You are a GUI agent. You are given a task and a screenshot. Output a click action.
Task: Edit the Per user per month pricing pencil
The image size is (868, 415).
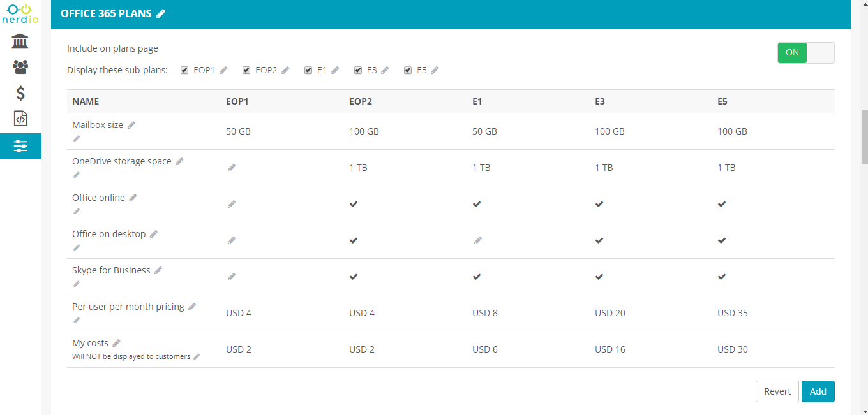pyautogui.click(x=192, y=307)
